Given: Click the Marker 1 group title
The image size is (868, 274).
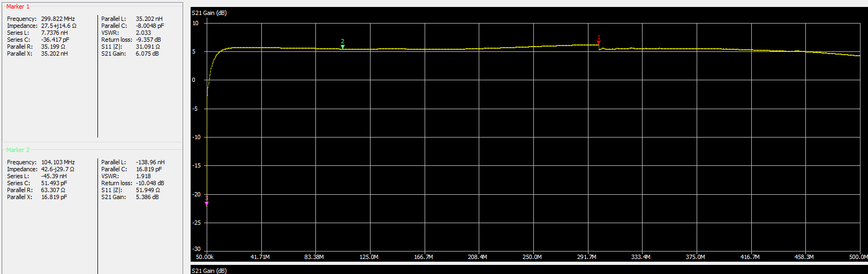Looking at the screenshot, I should (x=18, y=6).
